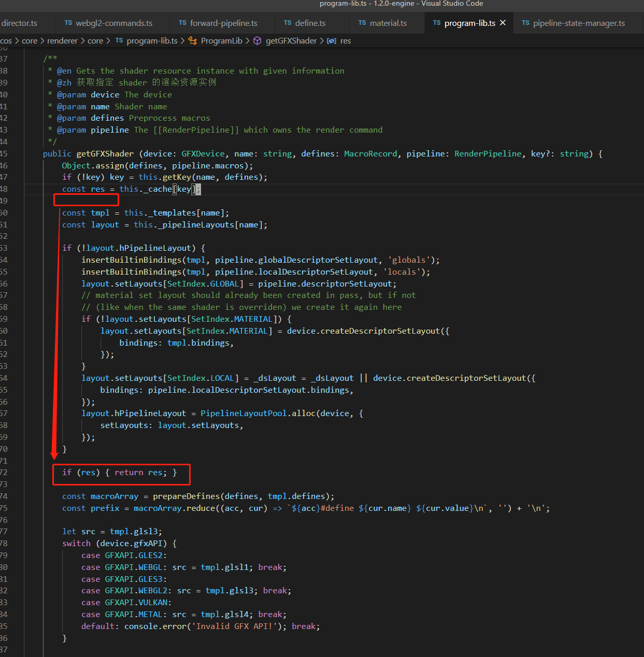Click TS icon on program-lib.ts tab
644x657 pixels.
click(x=437, y=23)
